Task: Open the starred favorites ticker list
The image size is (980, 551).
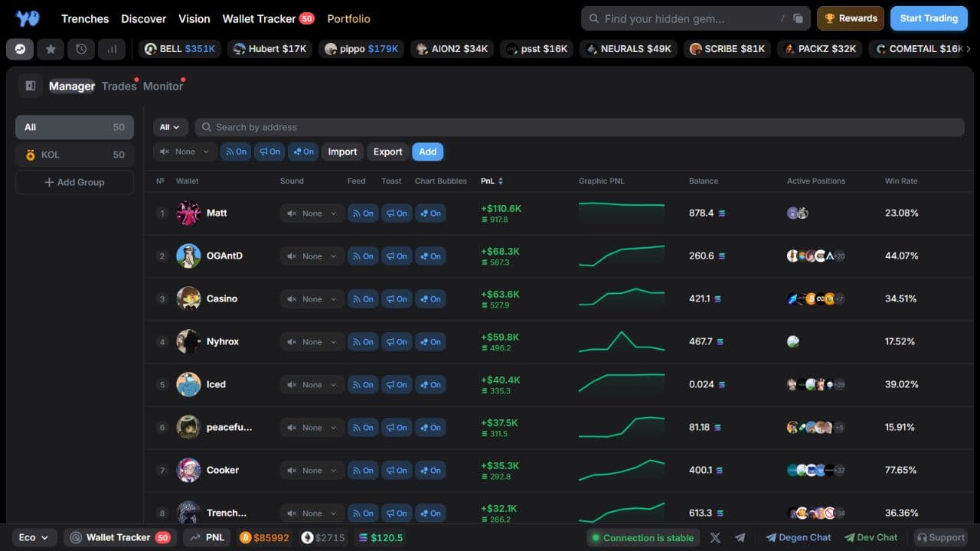Action: pos(51,49)
